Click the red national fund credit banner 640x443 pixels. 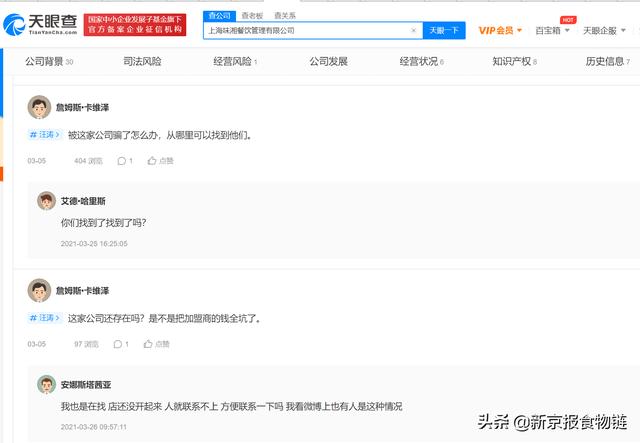(x=135, y=24)
